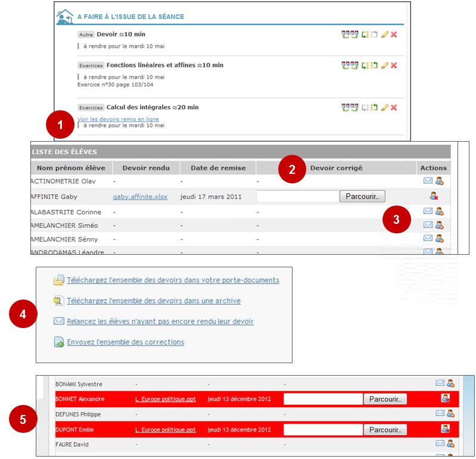Delete Fonctions linéaires et affines with red X
Viewport: 476px width, 459px height.
pos(394,65)
